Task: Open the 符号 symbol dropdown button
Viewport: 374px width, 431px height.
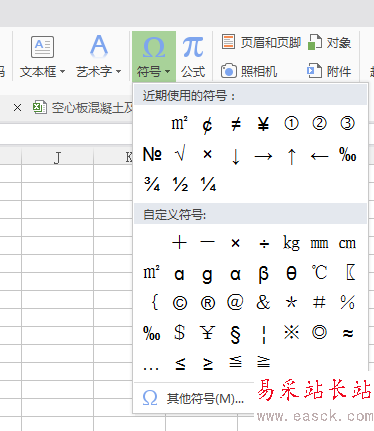Action: (x=154, y=56)
